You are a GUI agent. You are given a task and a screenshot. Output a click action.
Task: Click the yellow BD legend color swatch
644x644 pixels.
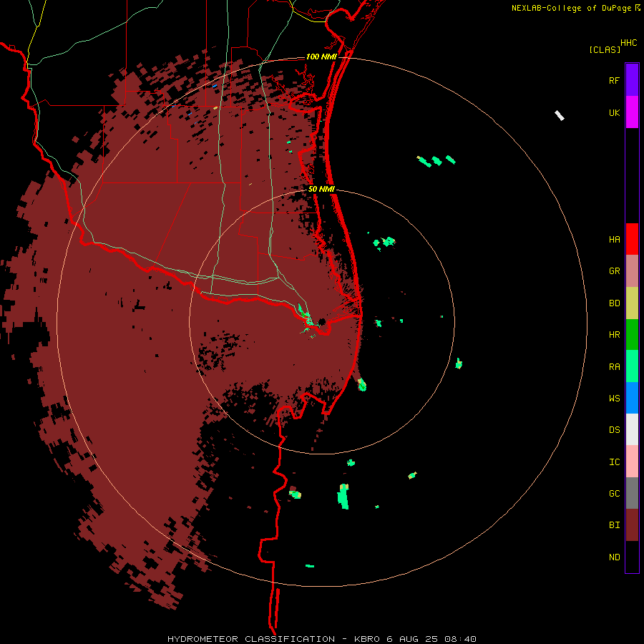point(632,303)
